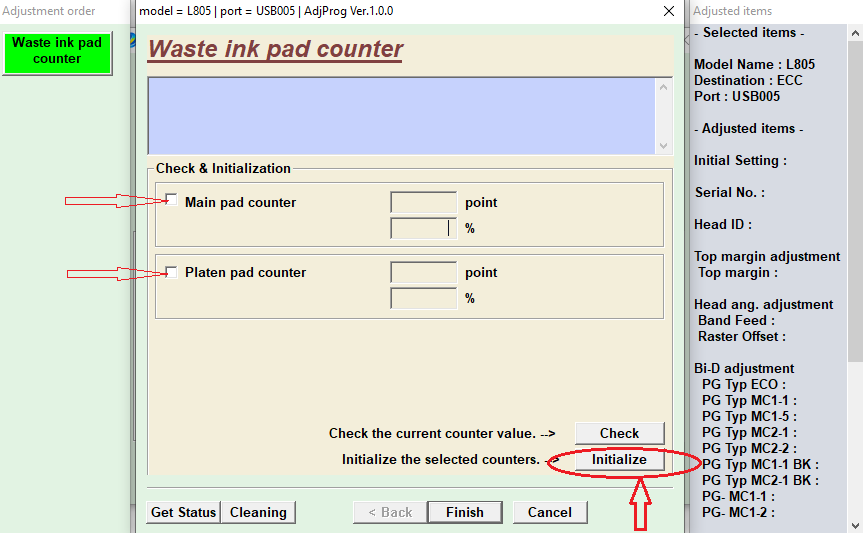This screenshot has height=543, width=866.
Task: Start the Cleaning function
Action: (258, 512)
